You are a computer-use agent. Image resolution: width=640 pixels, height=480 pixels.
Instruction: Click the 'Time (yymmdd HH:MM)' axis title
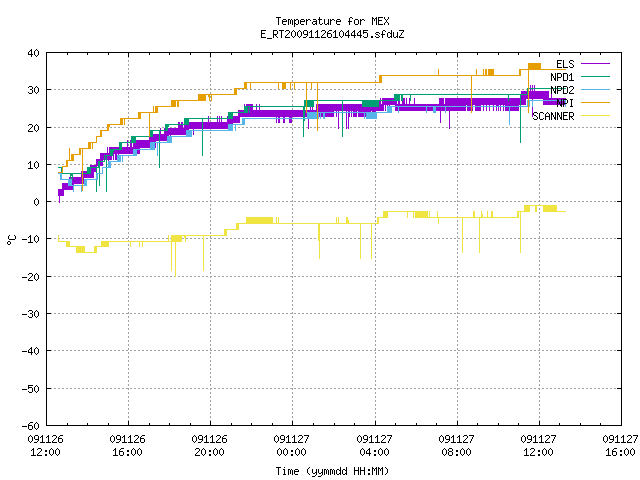point(332,471)
